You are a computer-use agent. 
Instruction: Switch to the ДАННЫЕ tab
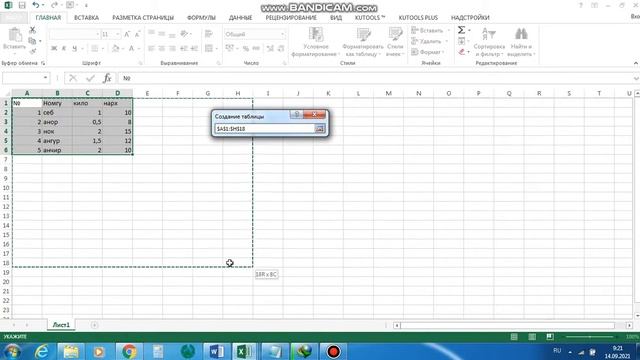tap(240, 18)
